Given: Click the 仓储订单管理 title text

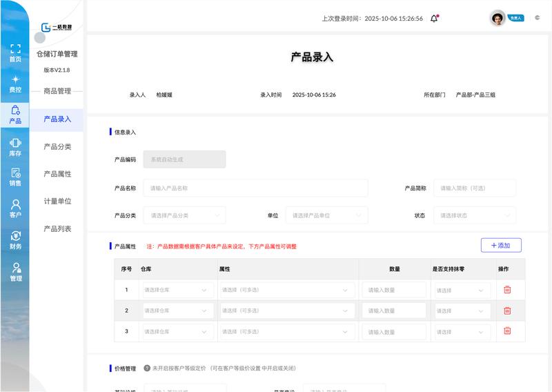Looking at the screenshot, I should tap(57, 54).
